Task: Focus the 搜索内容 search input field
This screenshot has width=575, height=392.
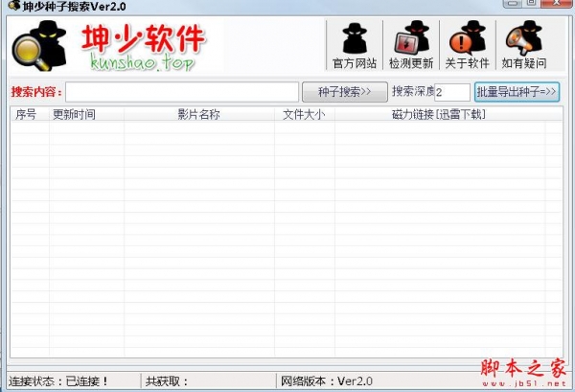Action: [x=182, y=92]
